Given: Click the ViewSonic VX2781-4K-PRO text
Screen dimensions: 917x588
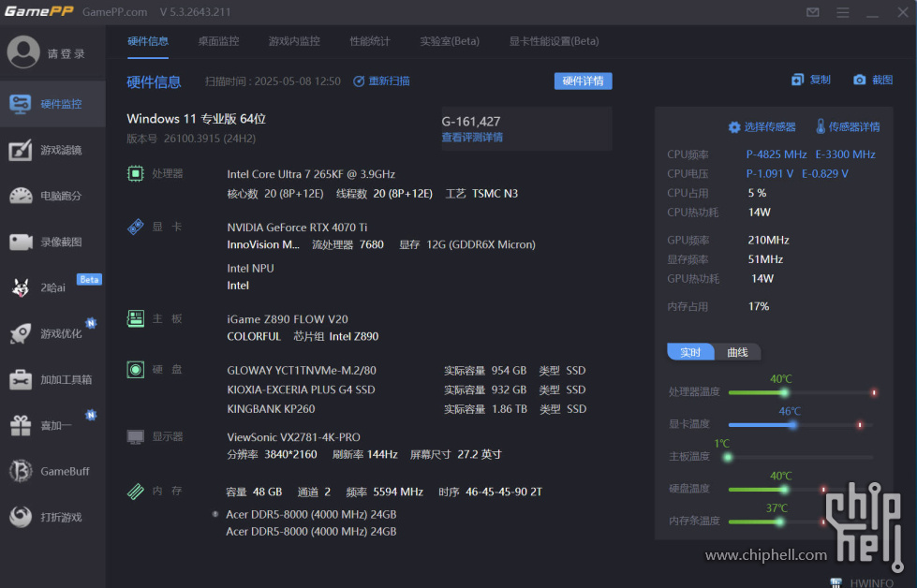Looking at the screenshot, I should (293, 437).
